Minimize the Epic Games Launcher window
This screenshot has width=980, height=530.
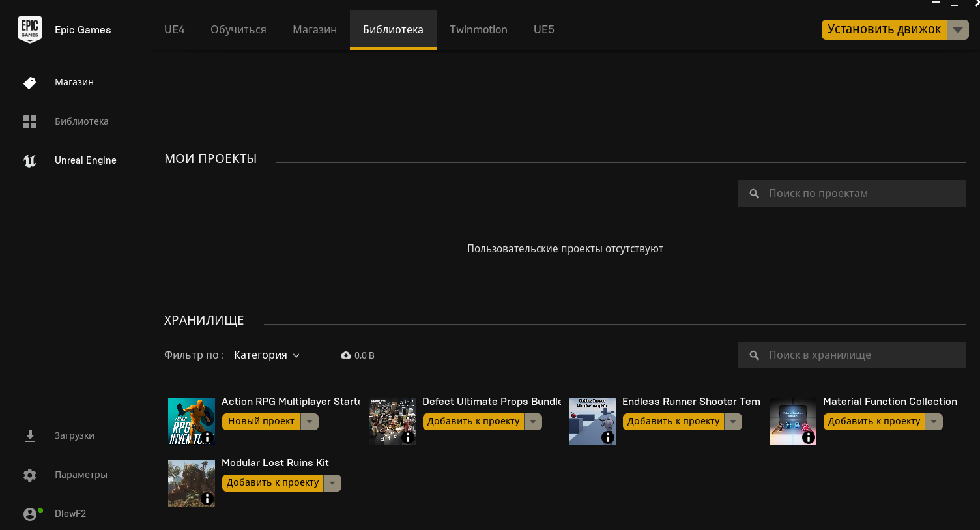(936, 3)
